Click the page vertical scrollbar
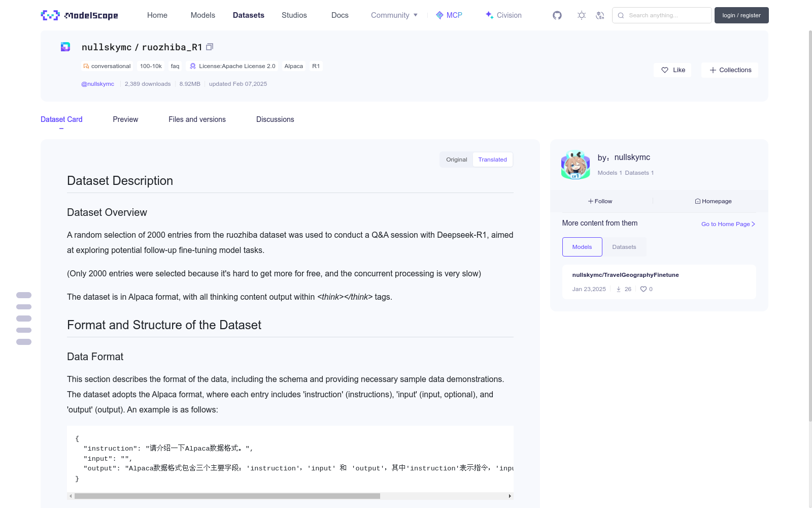The image size is (812, 508). coord(810,226)
